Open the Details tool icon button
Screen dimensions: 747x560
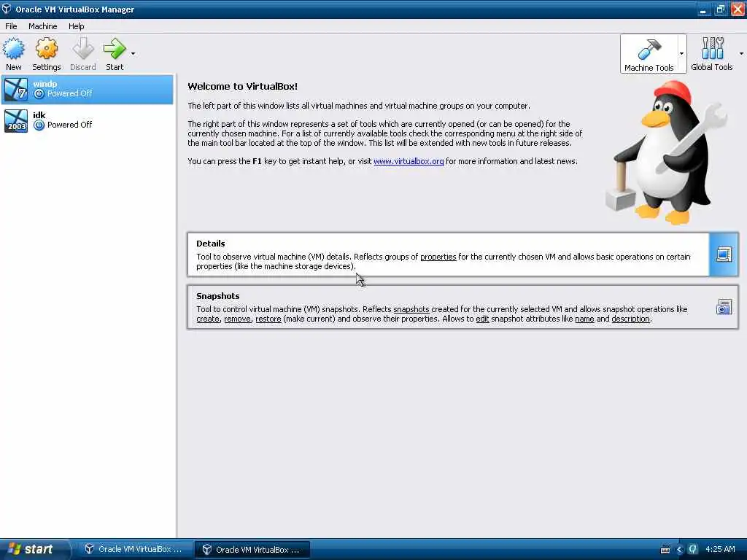point(724,254)
